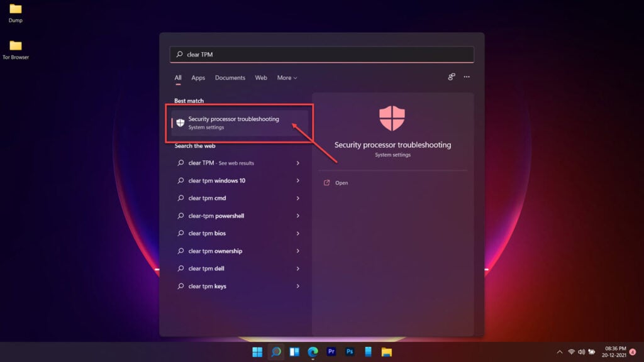Expand arrow for clear tpm dell
Screen dimensions: 644x362
[297, 268]
